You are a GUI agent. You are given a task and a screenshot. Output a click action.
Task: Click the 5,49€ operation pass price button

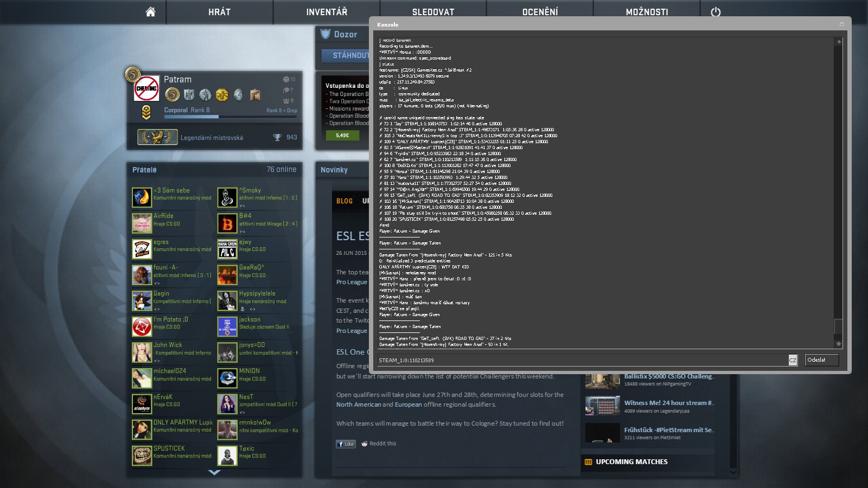coord(342,135)
